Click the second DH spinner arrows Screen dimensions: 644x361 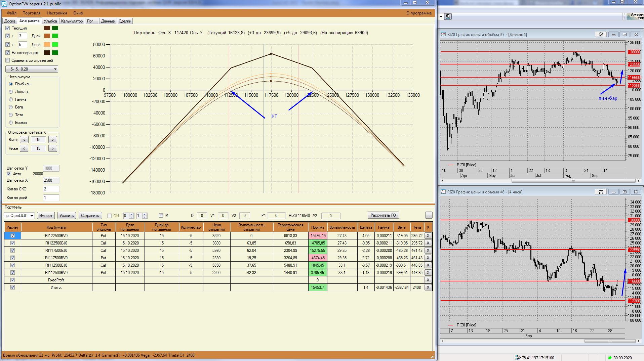coord(145,216)
